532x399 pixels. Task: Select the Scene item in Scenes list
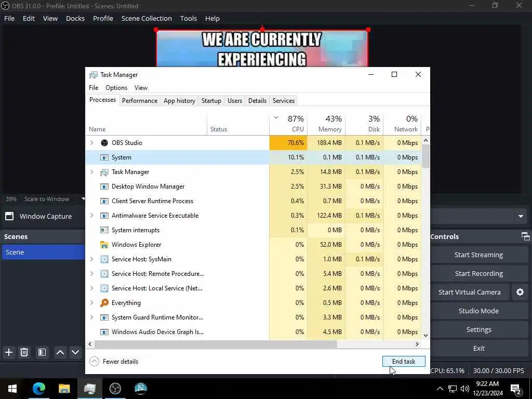click(x=43, y=252)
